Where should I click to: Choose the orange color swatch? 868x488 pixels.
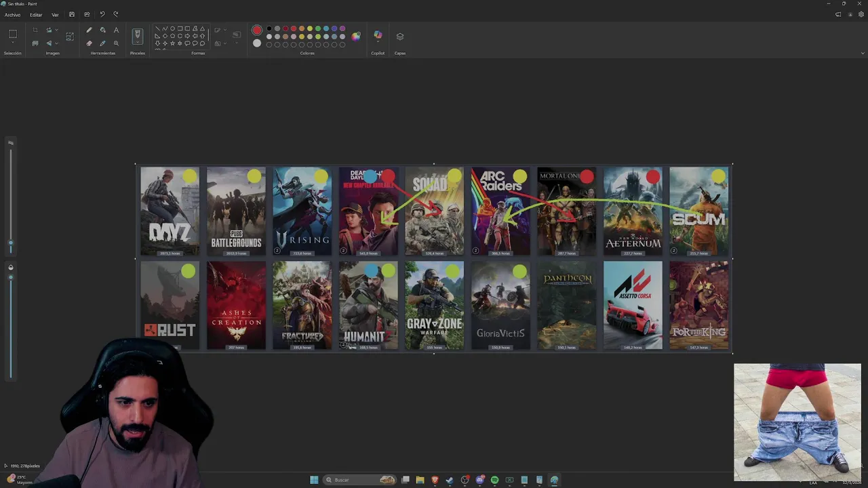click(x=302, y=28)
